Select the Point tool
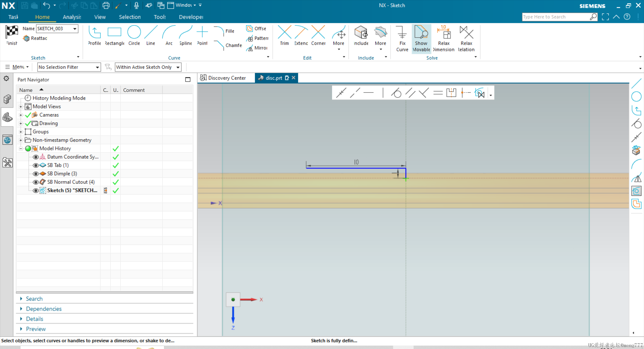This screenshot has width=644, height=349. point(202,36)
